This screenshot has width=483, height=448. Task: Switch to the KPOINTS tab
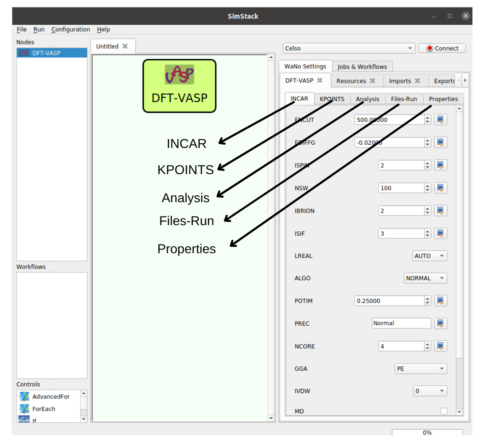332,99
